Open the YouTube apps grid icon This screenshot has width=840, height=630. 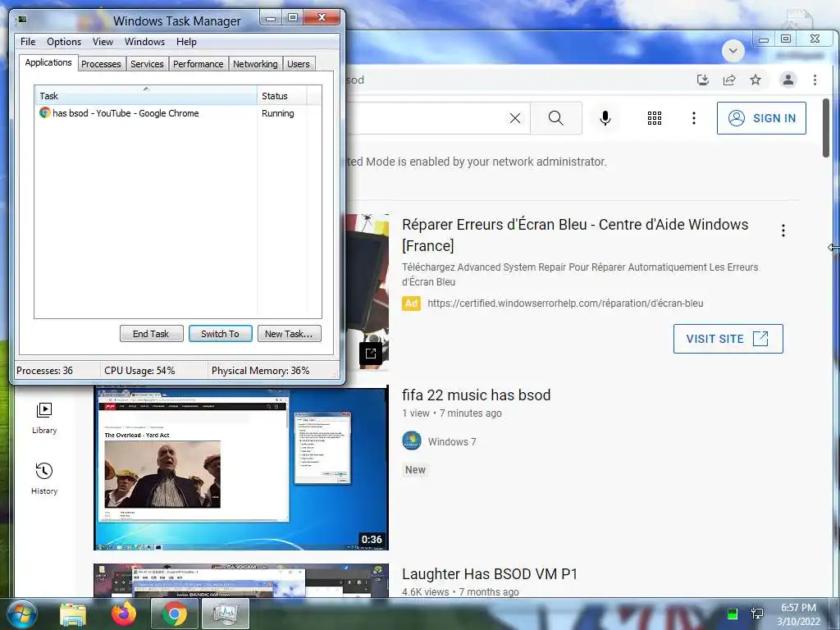point(654,118)
